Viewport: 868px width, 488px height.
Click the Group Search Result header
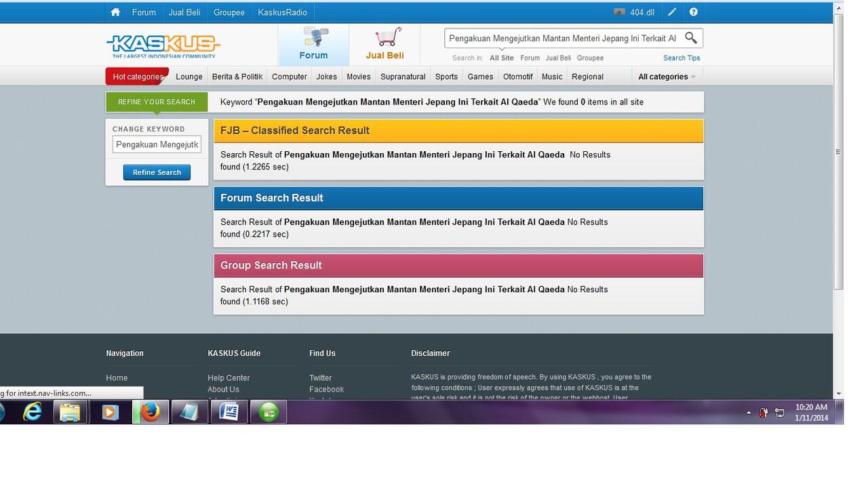tap(458, 265)
